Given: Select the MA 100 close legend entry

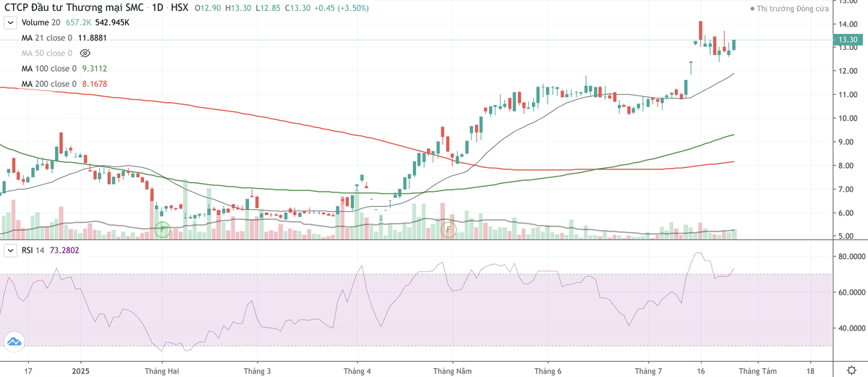Looking at the screenshot, I should 49,69.
